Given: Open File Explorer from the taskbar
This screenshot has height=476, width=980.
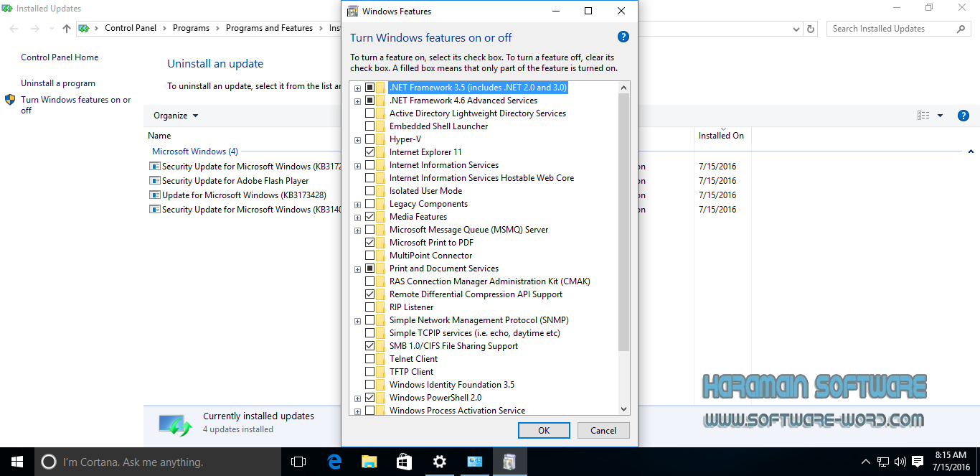Looking at the screenshot, I should (x=369, y=462).
